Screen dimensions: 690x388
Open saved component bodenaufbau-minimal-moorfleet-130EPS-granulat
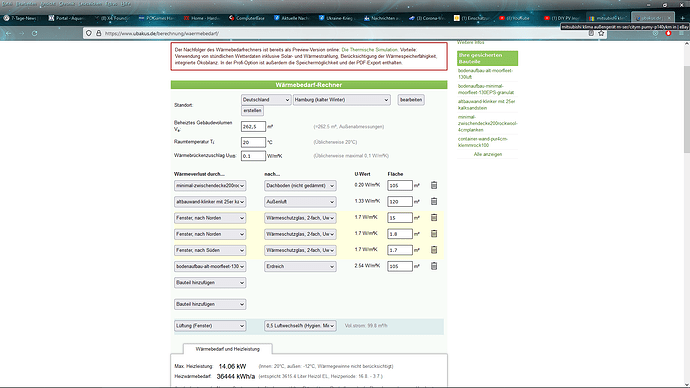point(486,89)
